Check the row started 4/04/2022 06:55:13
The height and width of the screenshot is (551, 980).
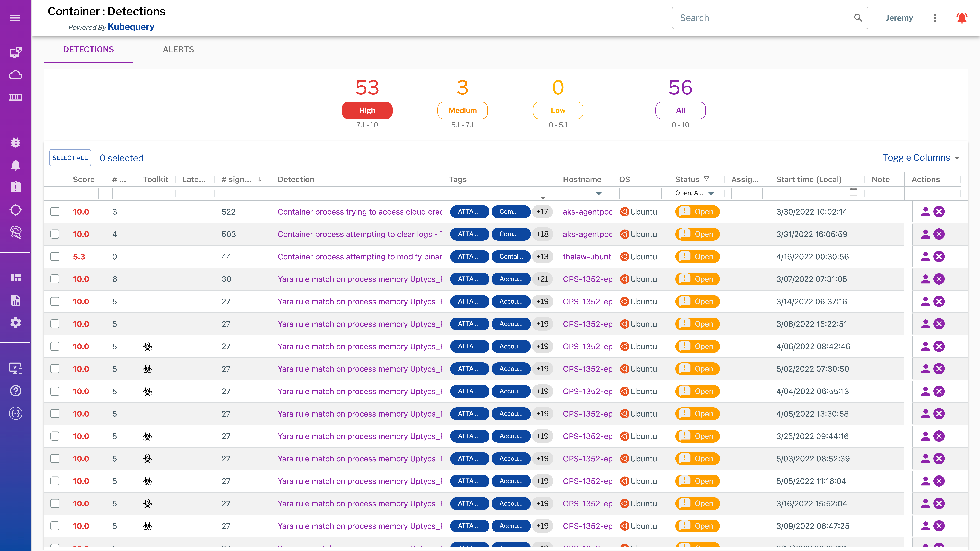coord(55,391)
